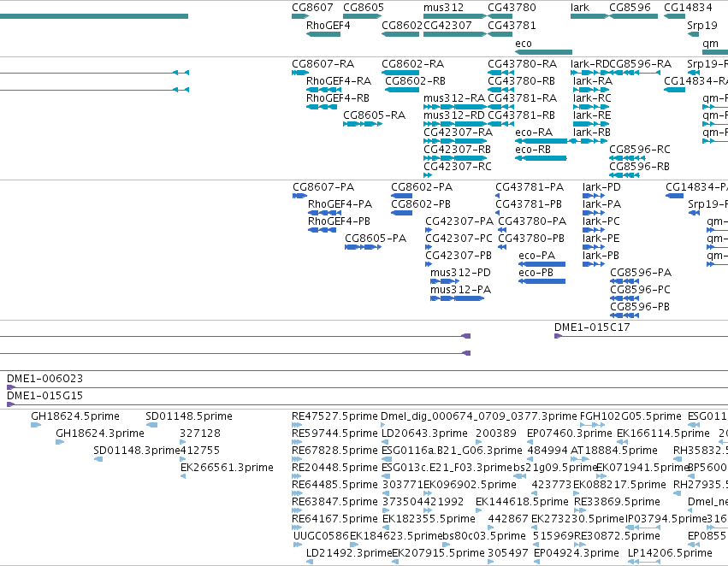Click the GH18624.3prime EST label

(x=100, y=433)
